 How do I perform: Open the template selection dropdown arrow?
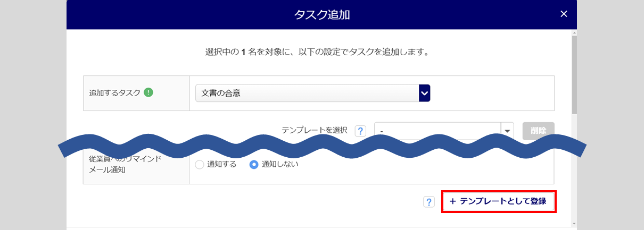(x=507, y=131)
